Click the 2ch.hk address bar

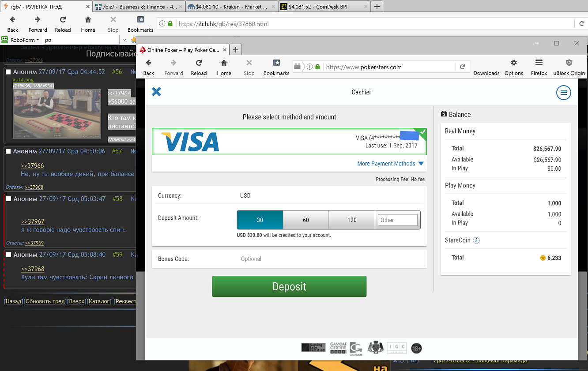(375, 24)
